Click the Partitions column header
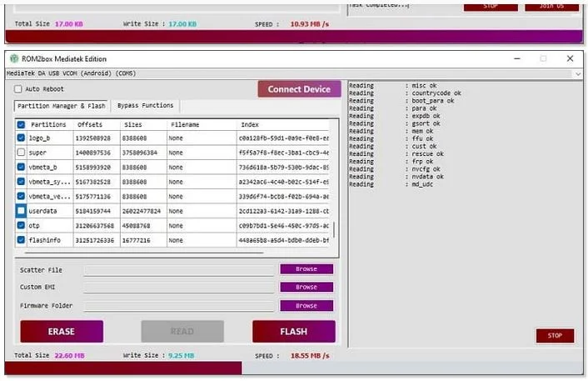This screenshot has width=588, height=381. pos(48,124)
